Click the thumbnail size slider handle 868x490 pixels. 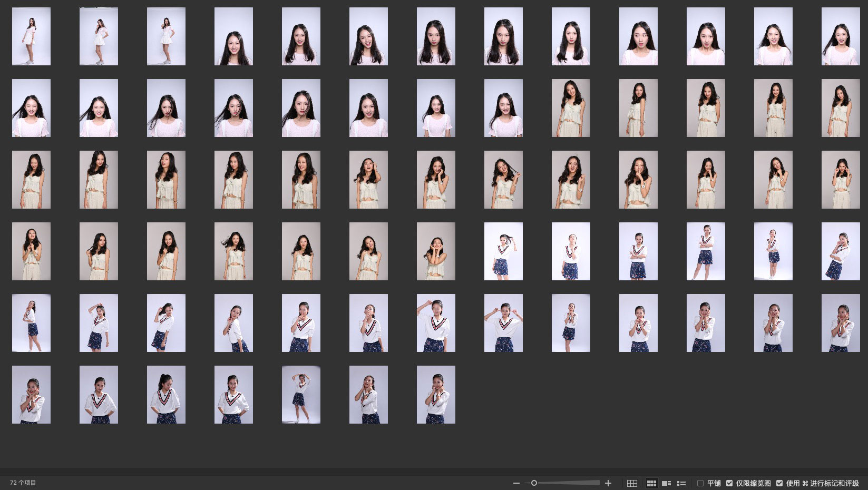coord(534,483)
